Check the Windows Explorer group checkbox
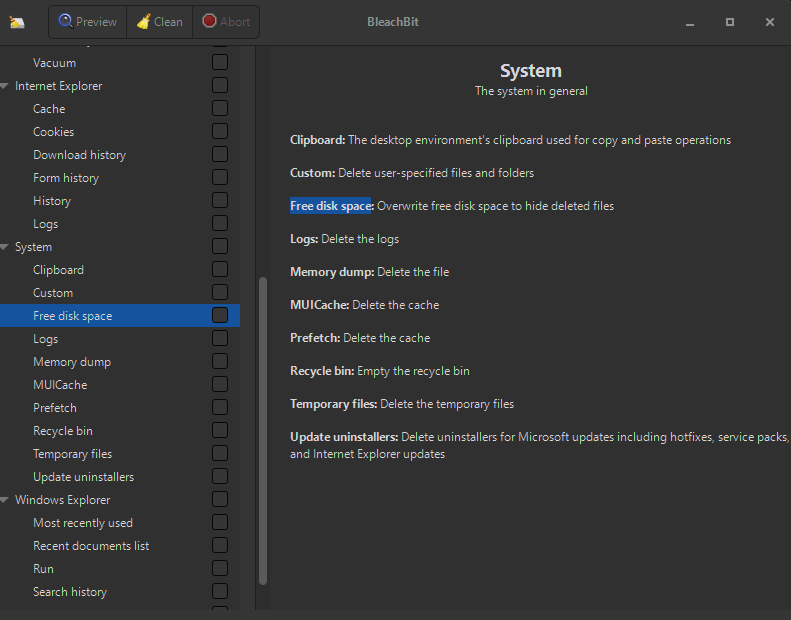Viewport: 791px width, 620px height. click(220, 499)
